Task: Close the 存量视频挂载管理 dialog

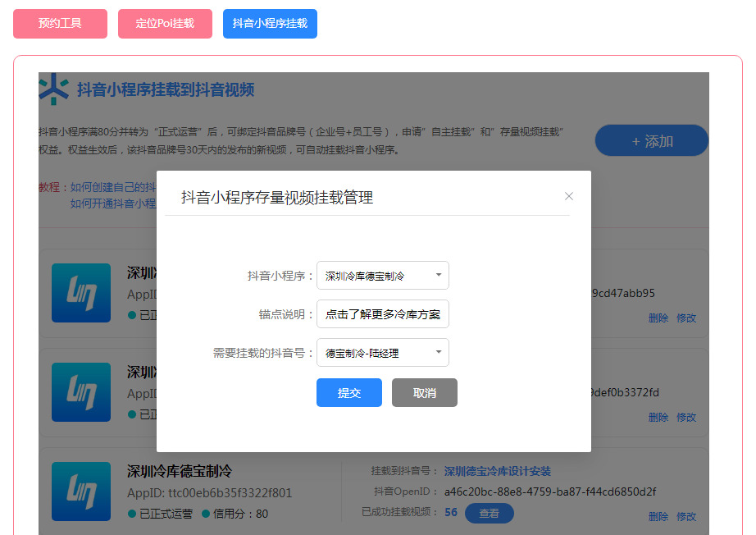Action: (x=569, y=196)
